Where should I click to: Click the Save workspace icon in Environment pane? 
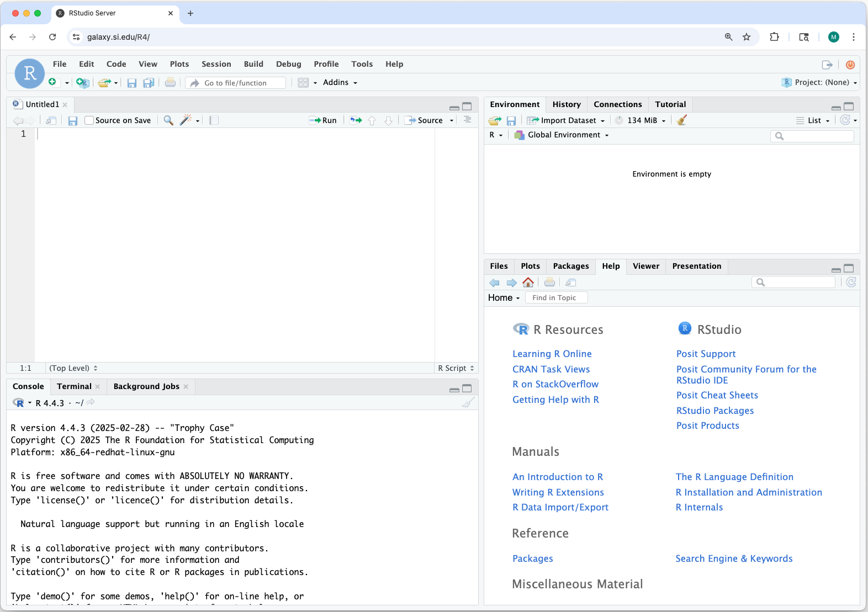[x=511, y=120]
